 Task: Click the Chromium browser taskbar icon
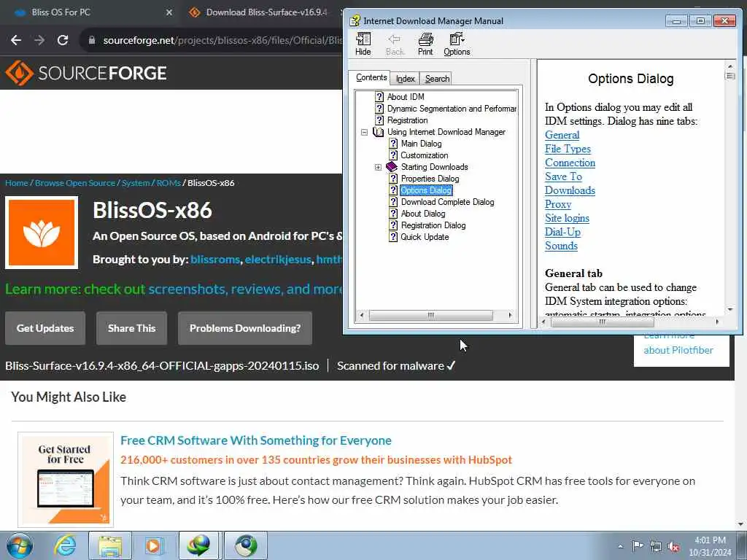pyautogui.click(x=245, y=545)
